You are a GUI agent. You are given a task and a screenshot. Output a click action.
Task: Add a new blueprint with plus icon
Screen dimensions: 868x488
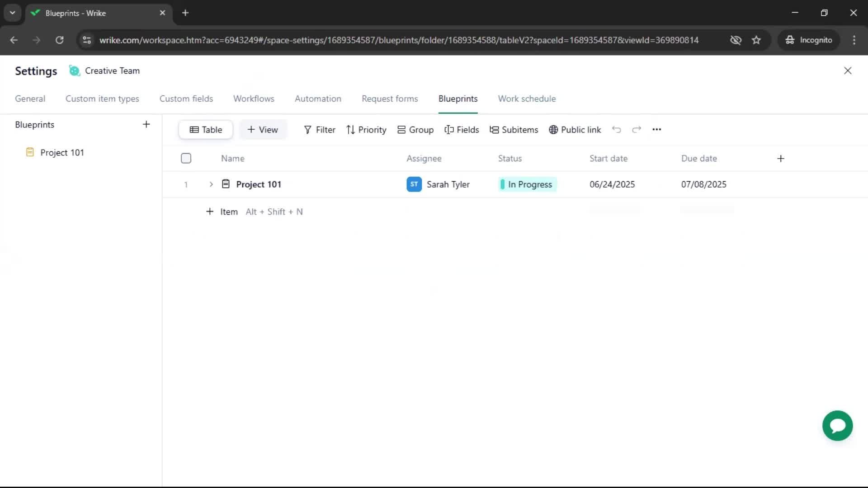point(146,124)
